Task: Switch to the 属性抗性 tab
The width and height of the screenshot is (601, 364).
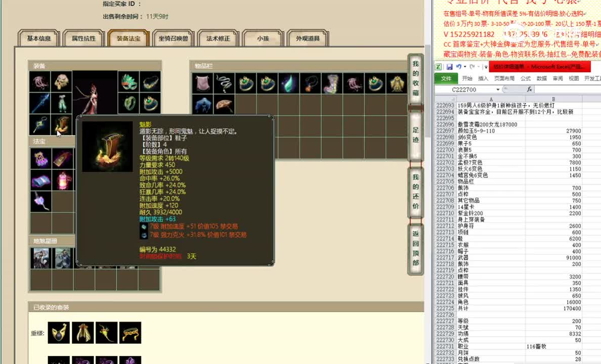Action: pos(83,38)
